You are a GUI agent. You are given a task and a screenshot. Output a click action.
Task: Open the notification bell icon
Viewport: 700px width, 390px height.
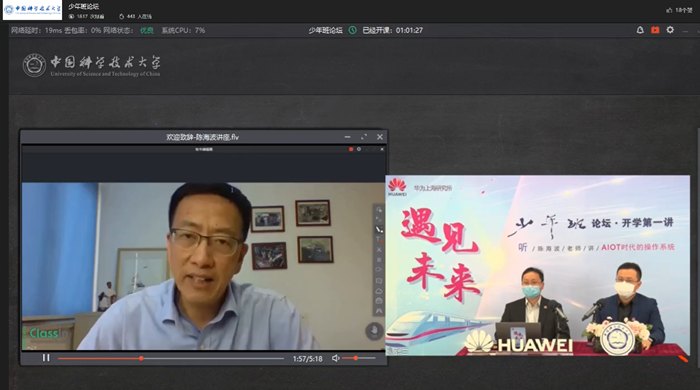[x=640, y=30]
